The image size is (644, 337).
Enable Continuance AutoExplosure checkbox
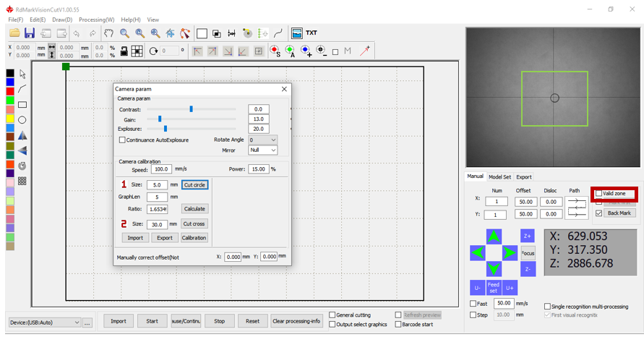122,140
